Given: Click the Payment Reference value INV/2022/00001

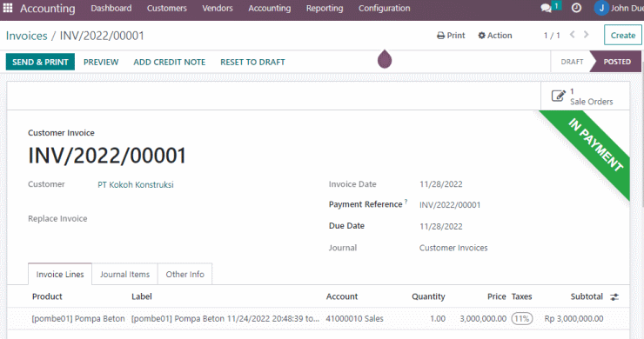Looking at the screenshot, I should 450,205.
